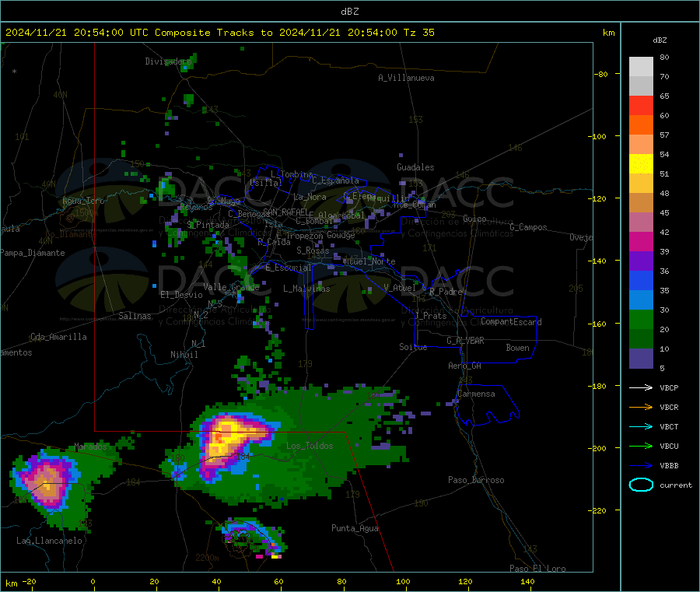Click the 'G_ALVEAR' place label
The image size is (700, 592).
coord(465,341)
